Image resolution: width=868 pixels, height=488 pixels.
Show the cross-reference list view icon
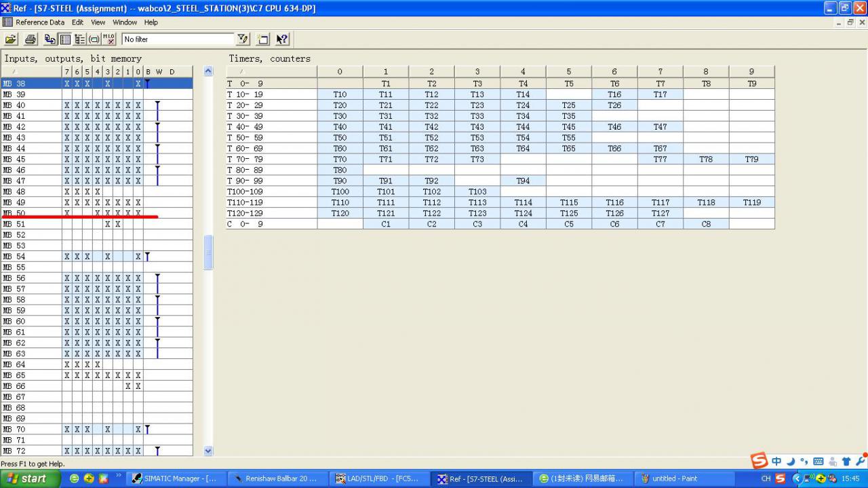pos(50,39)
